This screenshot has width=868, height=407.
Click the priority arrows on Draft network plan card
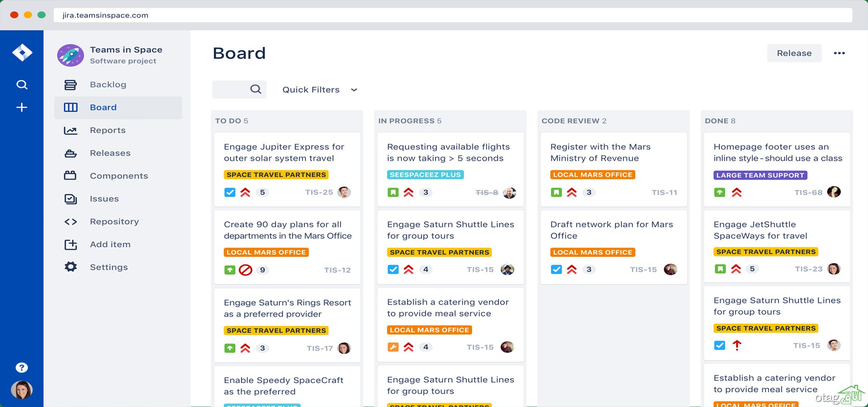click(572, 270)
